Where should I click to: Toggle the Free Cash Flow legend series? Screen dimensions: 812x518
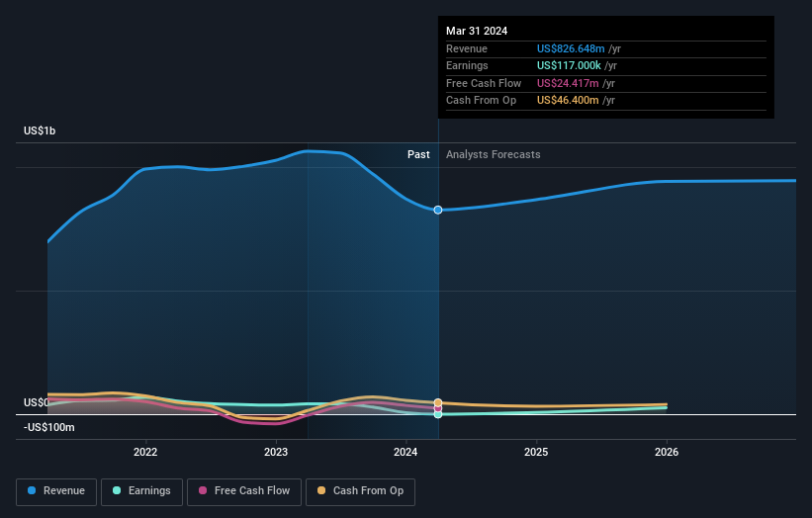(x=244, y=491)
